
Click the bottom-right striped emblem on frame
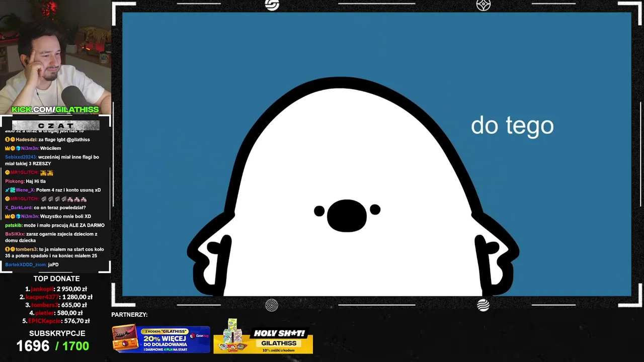(x=483, y=305)
